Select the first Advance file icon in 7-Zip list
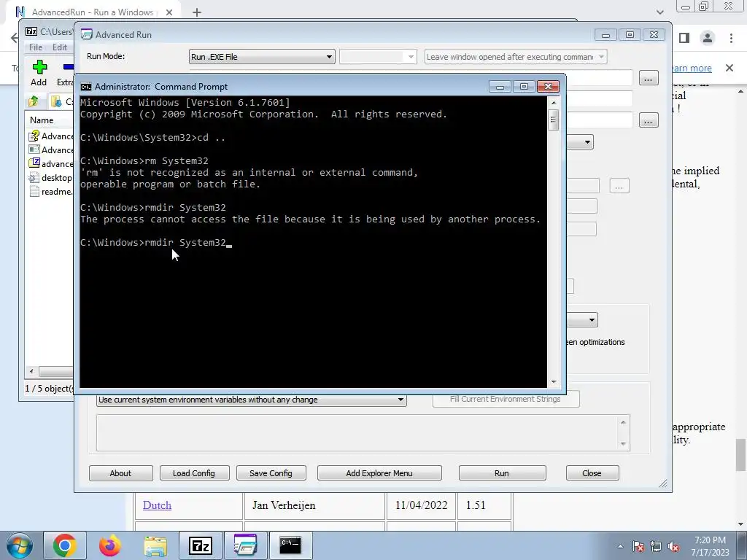This screenshot has width=747, height=560. click(x=34, y=136)
